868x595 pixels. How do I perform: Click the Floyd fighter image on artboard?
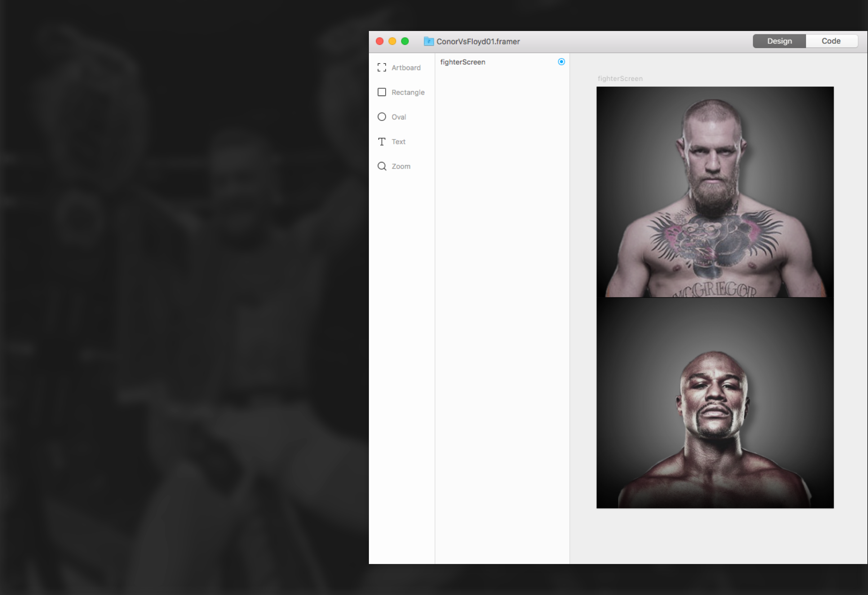pos(715,403)
